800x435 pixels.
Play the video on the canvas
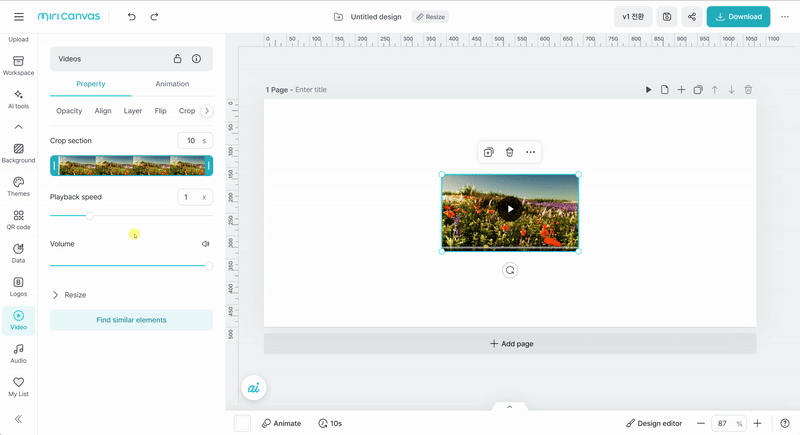tap(510, 209)
